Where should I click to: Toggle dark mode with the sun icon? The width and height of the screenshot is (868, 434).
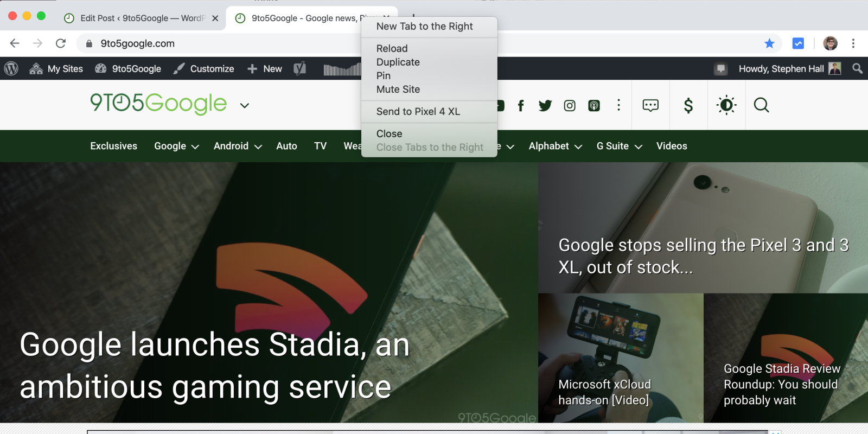[x=726, y=105]
